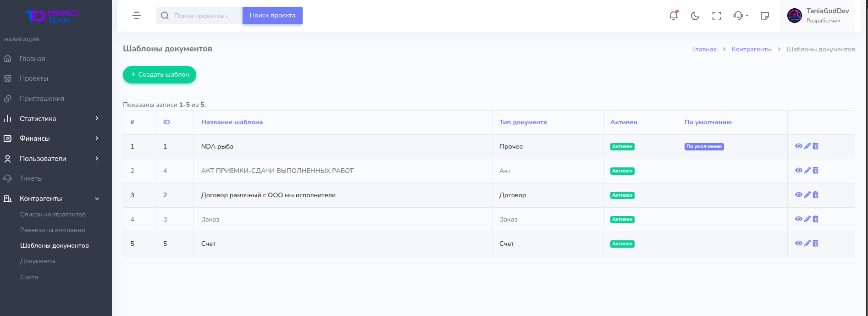Image resolution: width=868 pixels, height=316 pixels.
Task: Focus the project search input field
Action: pyautogui.click(x=199, y=16)
